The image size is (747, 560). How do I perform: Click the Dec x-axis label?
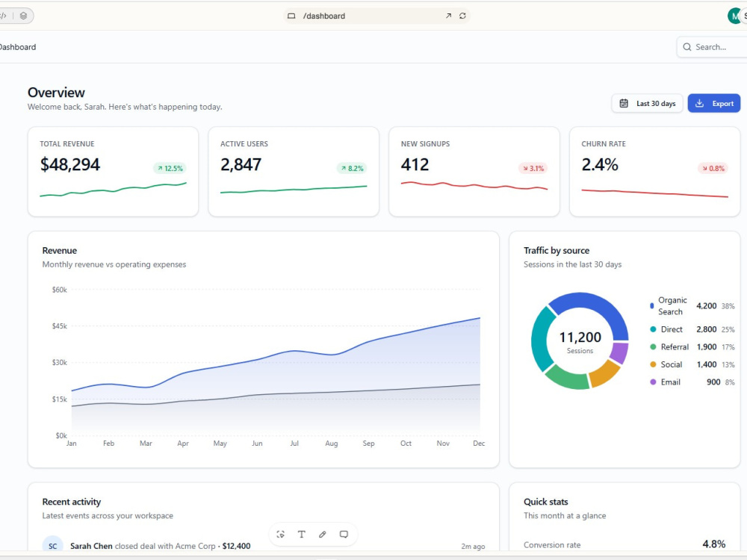[479, 444]
